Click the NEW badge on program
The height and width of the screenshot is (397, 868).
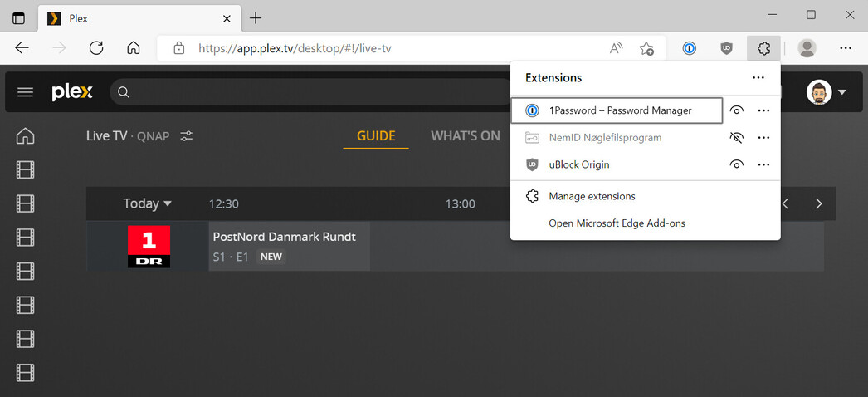point(271,257)
